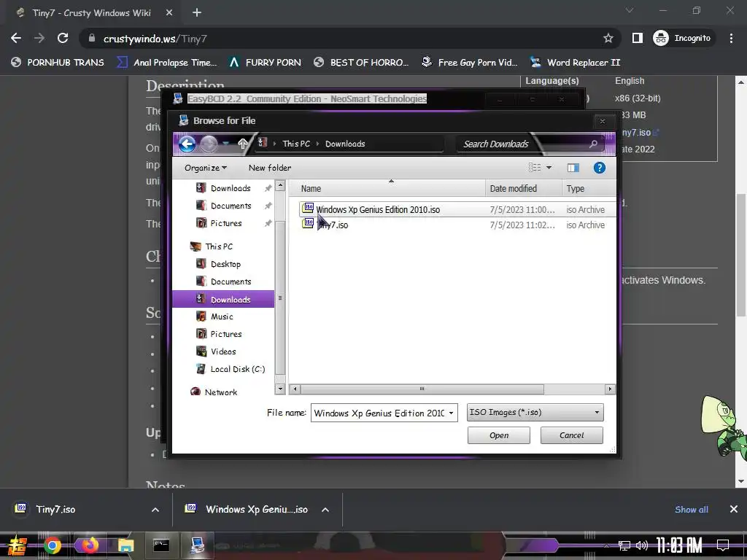Go up one folder level with Up arrow
The width and height of the screenshot is (747, 560).
242,144
